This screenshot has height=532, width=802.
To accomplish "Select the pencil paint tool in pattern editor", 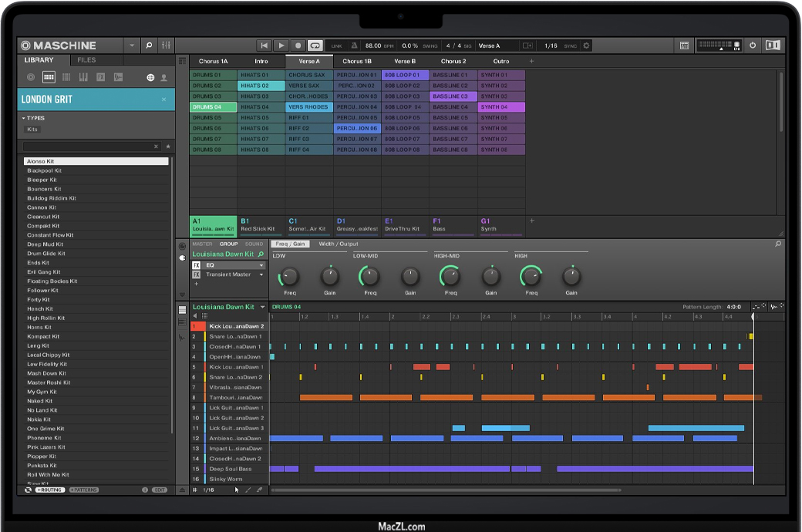I will 248,490.
